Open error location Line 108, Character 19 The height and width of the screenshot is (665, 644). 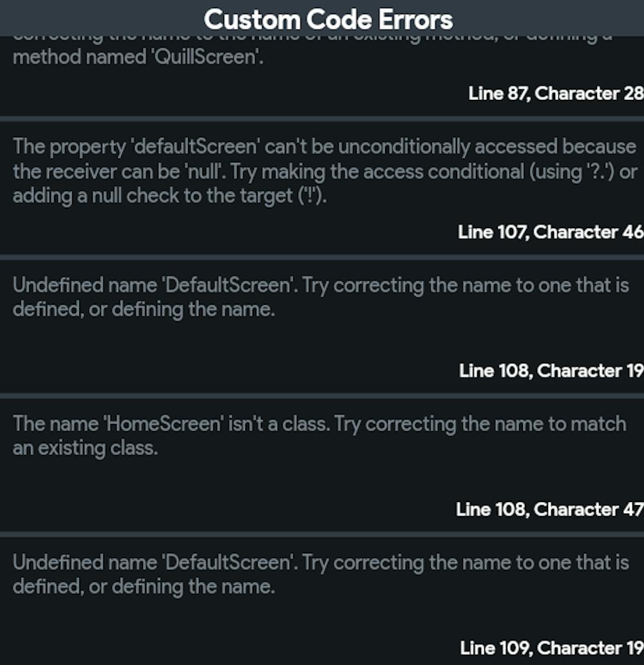(551, 371)
